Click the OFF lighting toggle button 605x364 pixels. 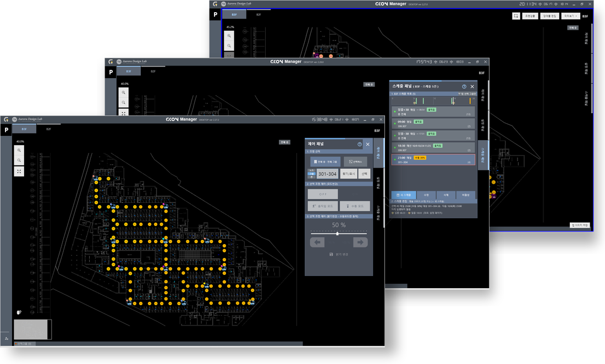click(322, 194)
